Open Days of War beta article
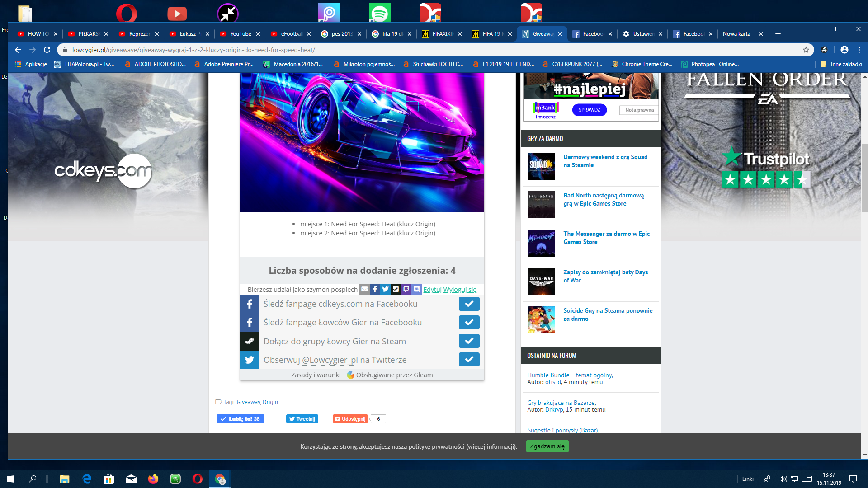Screen dimensions: 868x488 point(605,276)
